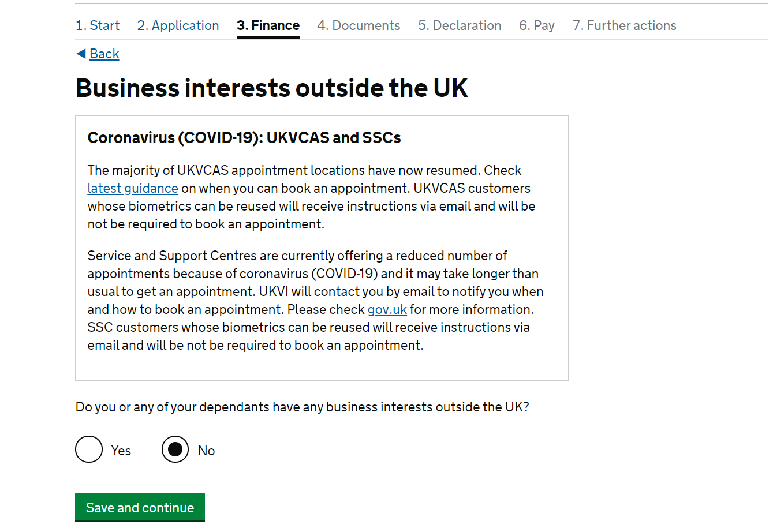Open the latest guidance link
Screen dimensions: 773x532
133,188
